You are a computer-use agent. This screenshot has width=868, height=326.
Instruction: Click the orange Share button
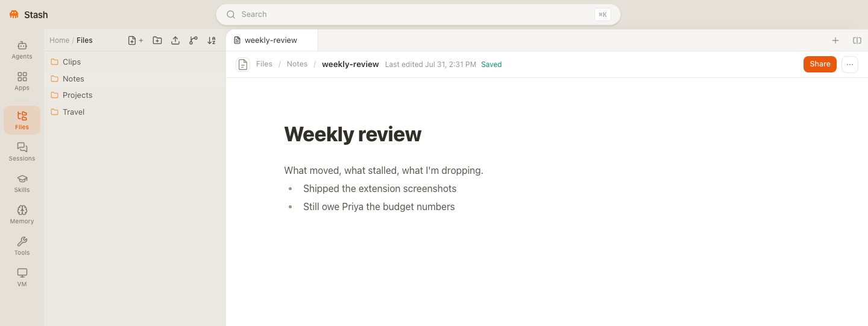tap(820, 64)
